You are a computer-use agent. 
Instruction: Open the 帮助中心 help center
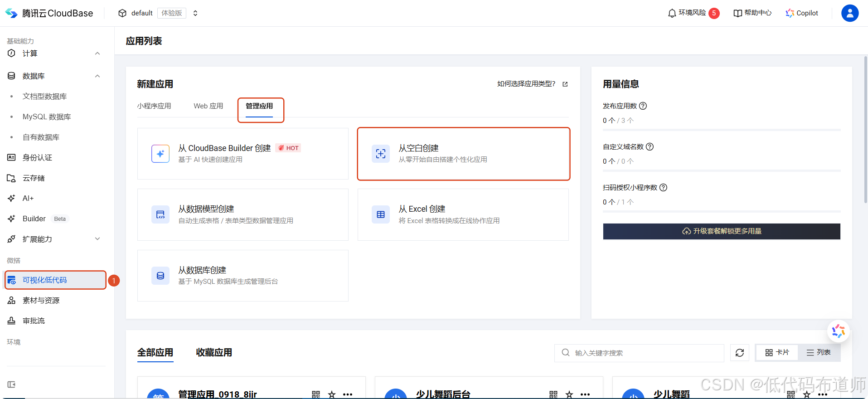click(x=752, y=13)
